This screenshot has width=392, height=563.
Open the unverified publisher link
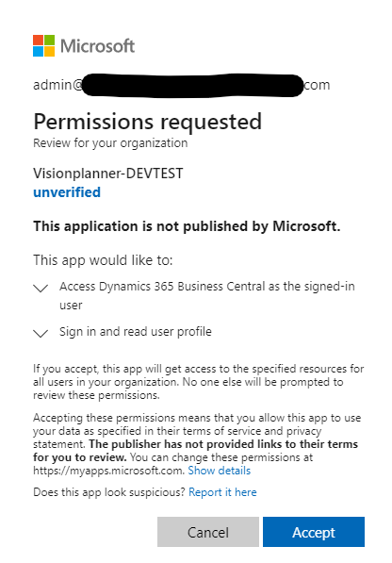[x=67, y=192]
